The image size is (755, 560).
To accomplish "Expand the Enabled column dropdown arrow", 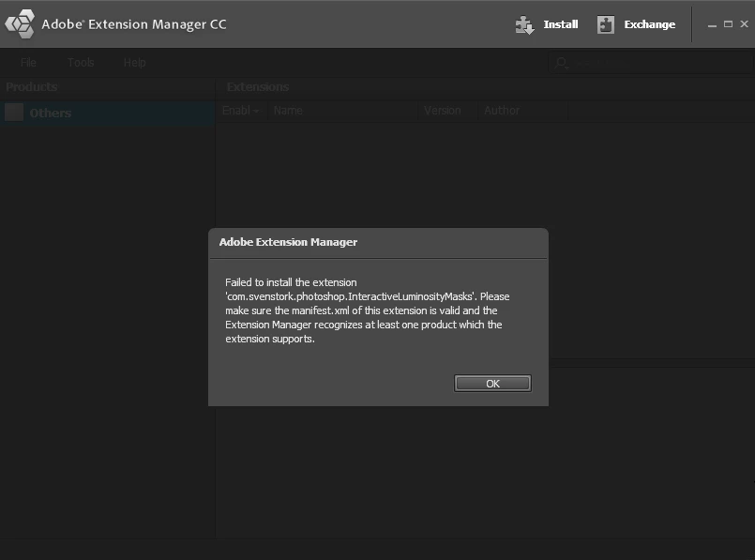I will 256,112.
